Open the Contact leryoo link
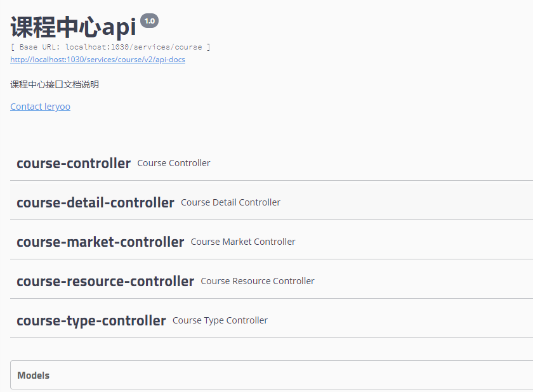Viewport: 533px width, 392px height. click(x=40, y=107)
